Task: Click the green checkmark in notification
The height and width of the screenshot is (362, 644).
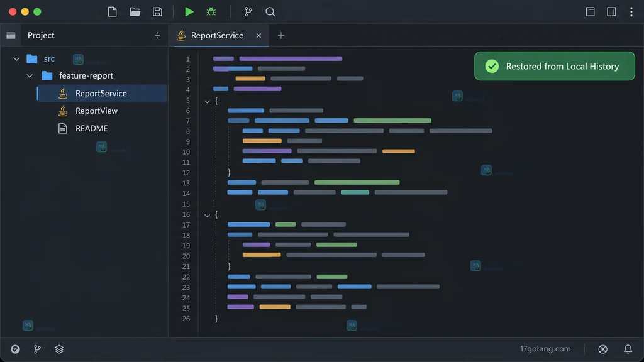Action: point(492,66)
